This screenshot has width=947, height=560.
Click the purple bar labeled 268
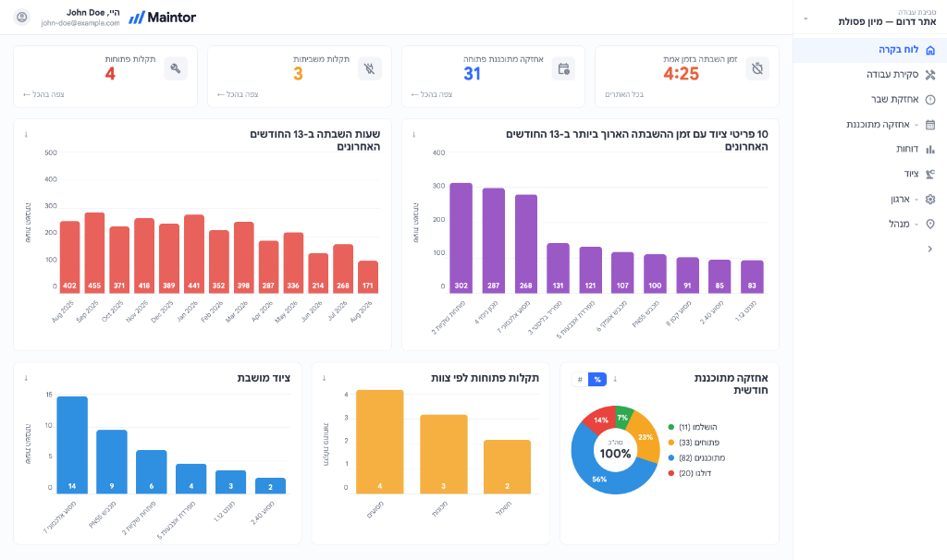click(x=526, y=244)
